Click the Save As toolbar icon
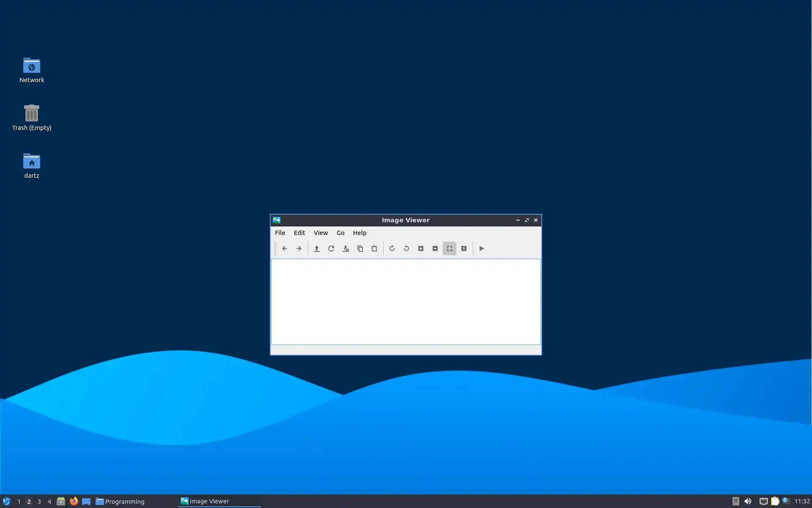 [x=346, y=248]
